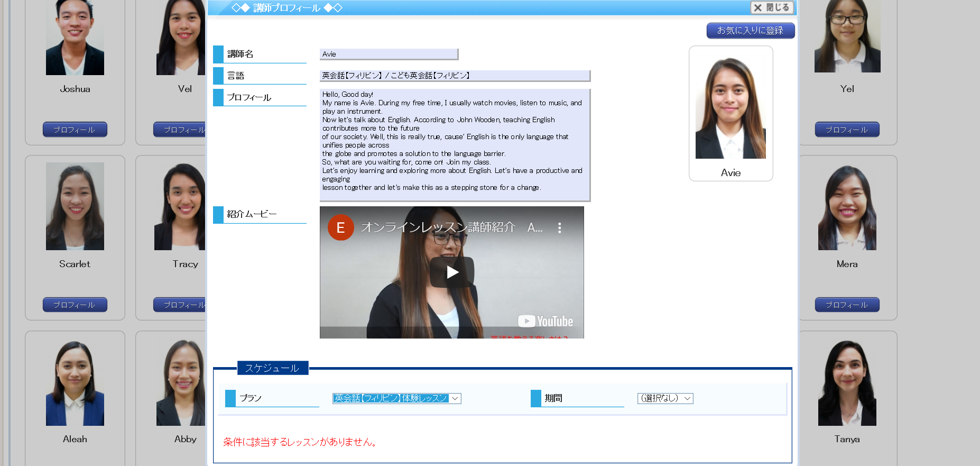Select Joshua's instructor photo

(x=75, y=37)
